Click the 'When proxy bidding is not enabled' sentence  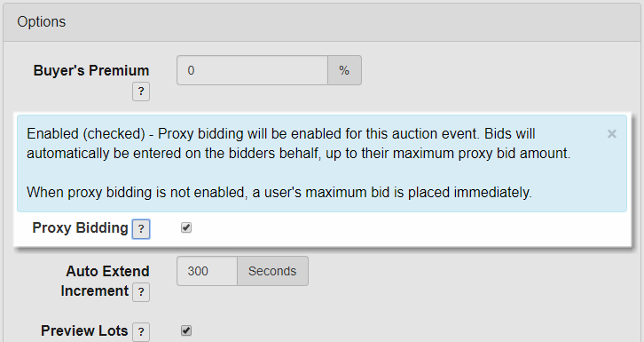tap(279, 192)
